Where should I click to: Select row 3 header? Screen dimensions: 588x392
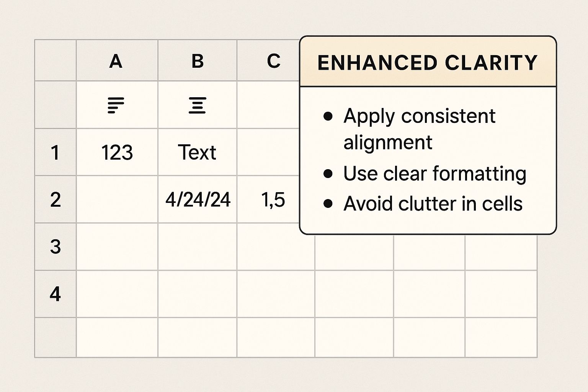[x=56, y=247]
